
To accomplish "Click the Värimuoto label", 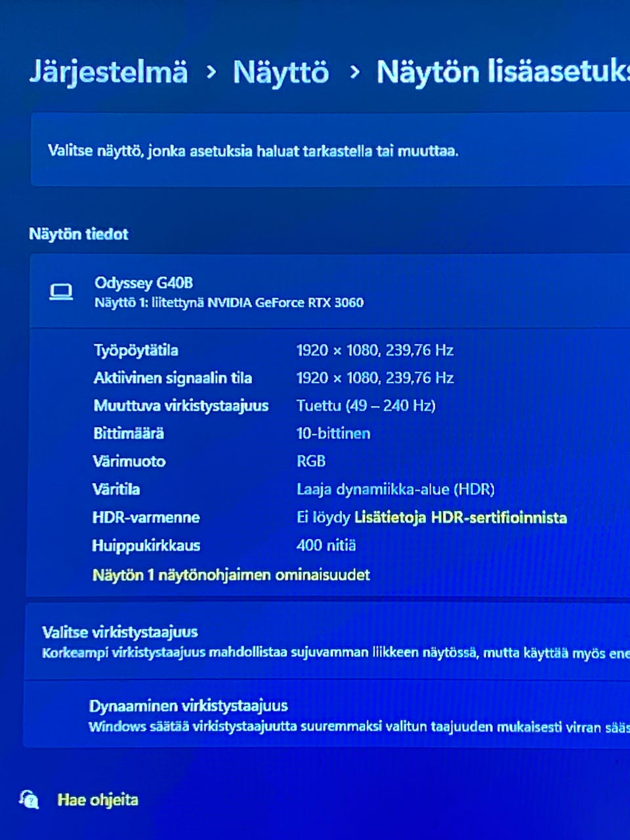I will (x=129, y=461).
